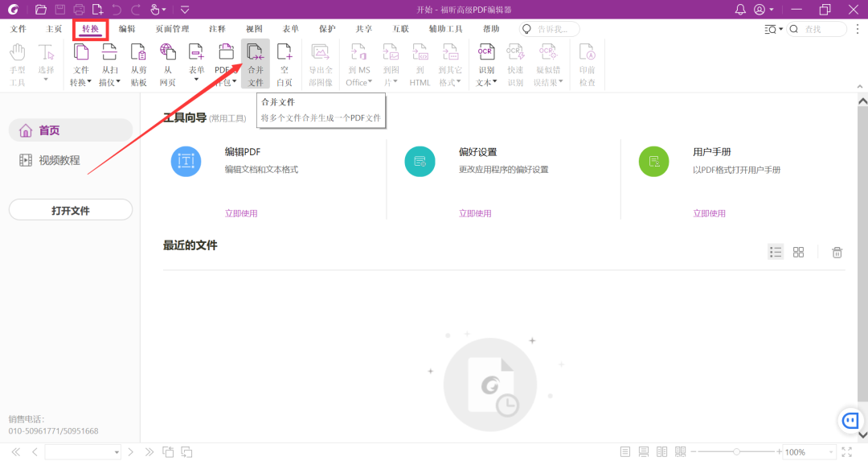The width and height of the screenshot is (868, 461).
Task: Click the Save icon in quick access toolbar
Action: [x=59, y=10]
